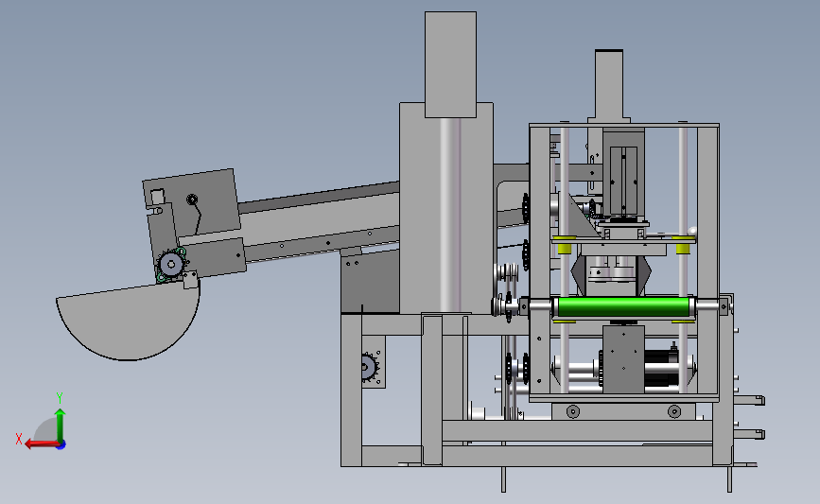Select the narrow vertical tube above the cage frame
Screen dimensions: 820x504
tap(609, 86)
